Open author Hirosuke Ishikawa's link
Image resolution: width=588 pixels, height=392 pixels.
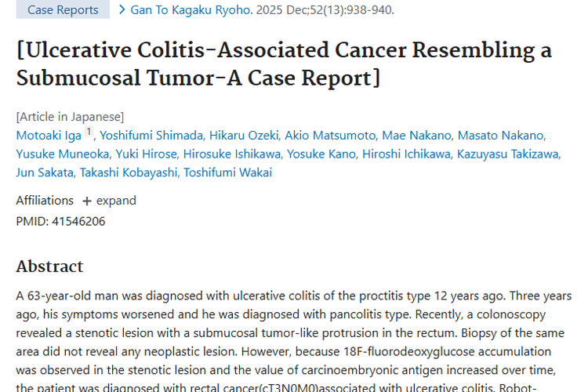(x=231, y=154)
